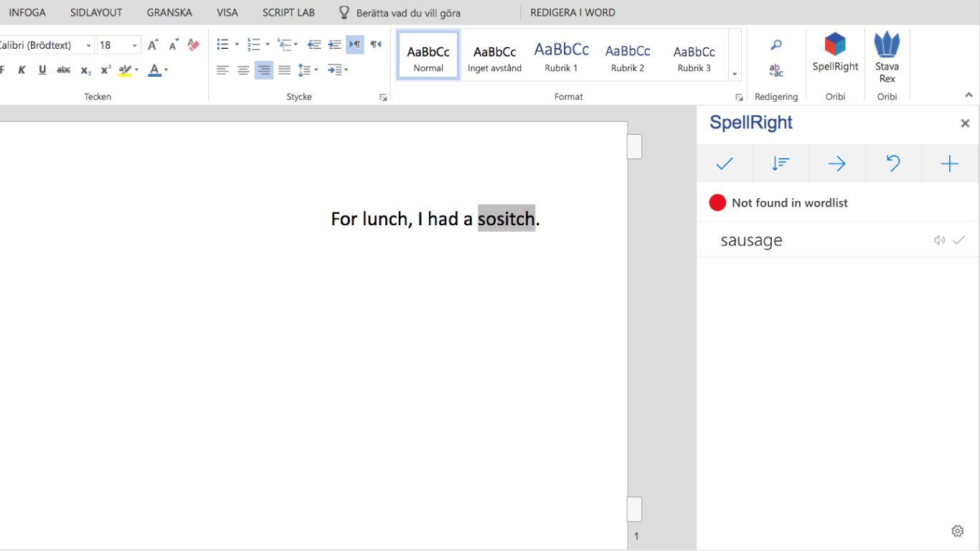Expand the styles gallery
The width and height of the screenshot is (980, 551).
[x=735, y=74]
